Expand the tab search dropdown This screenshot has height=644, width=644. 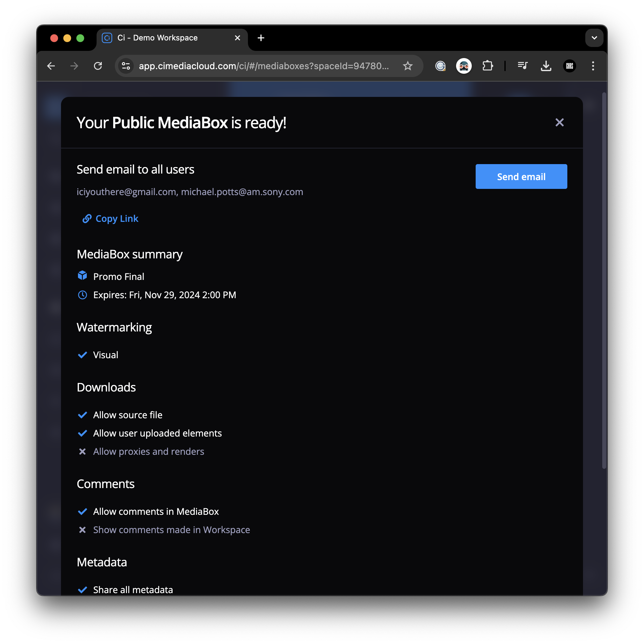point(594,38)
